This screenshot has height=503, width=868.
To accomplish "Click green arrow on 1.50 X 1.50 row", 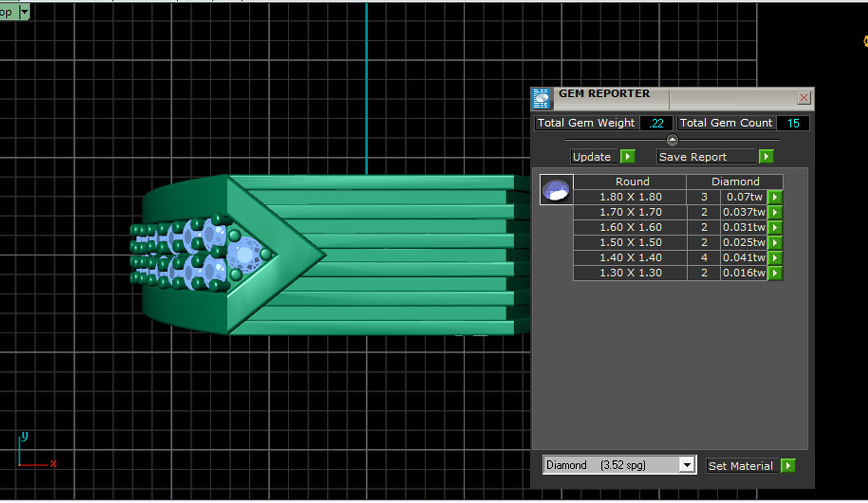I will point(775,242).
